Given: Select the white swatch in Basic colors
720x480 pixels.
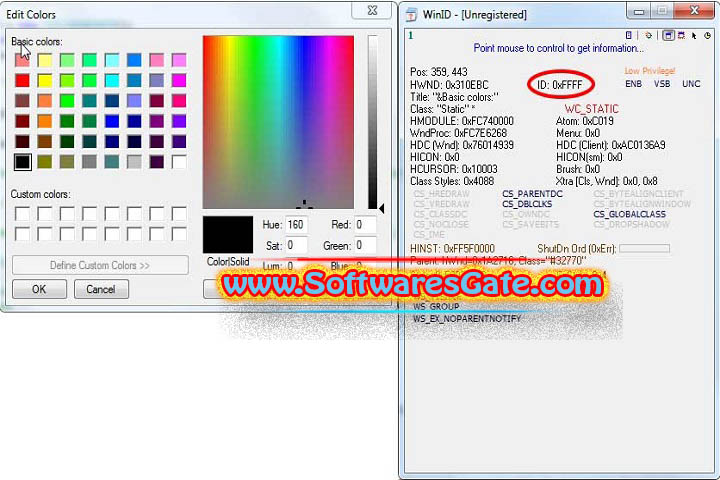Looking at the screenshot, I should click(x=179, y=162).
